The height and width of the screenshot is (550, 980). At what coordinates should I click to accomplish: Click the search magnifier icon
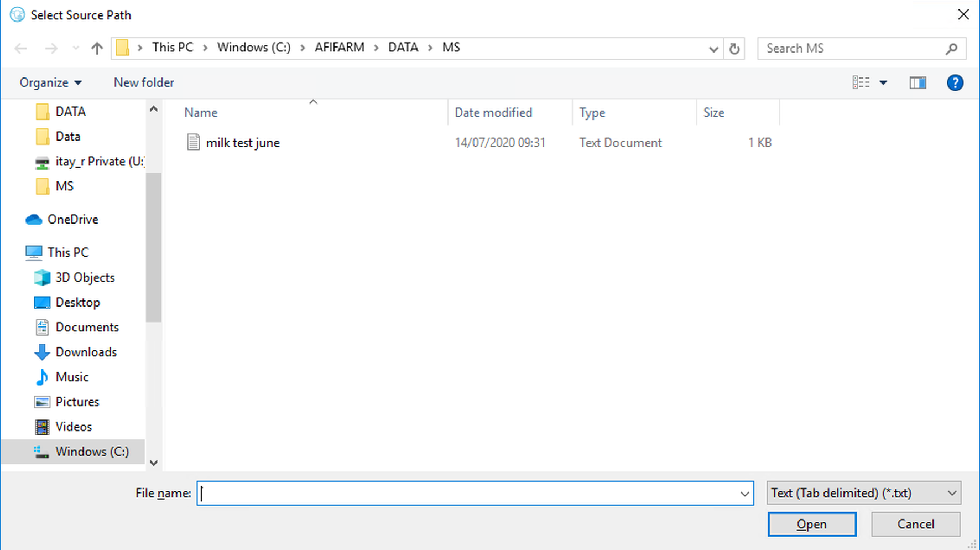[x=951, y=49]
